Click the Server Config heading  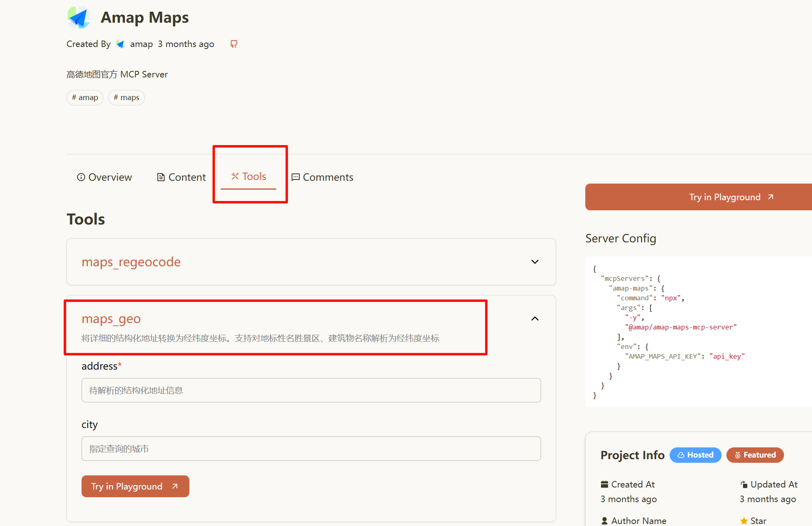621,238
